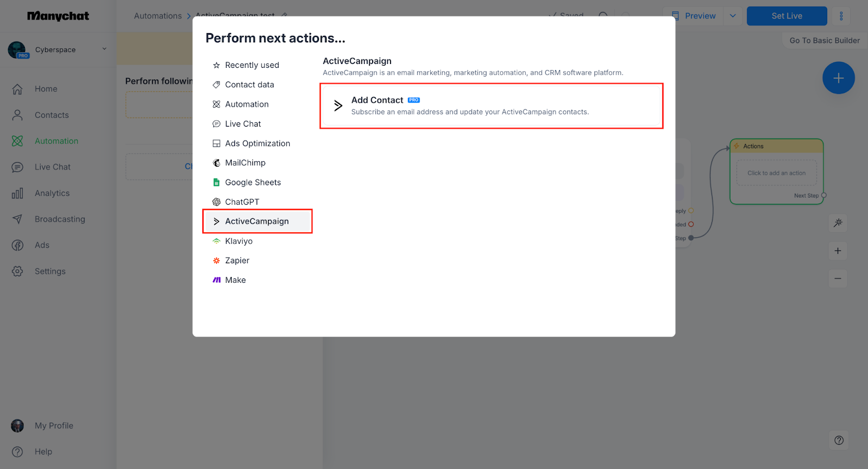
Task: Choose Google Sheets in the actions list
Action: click(x=253, y=182)
